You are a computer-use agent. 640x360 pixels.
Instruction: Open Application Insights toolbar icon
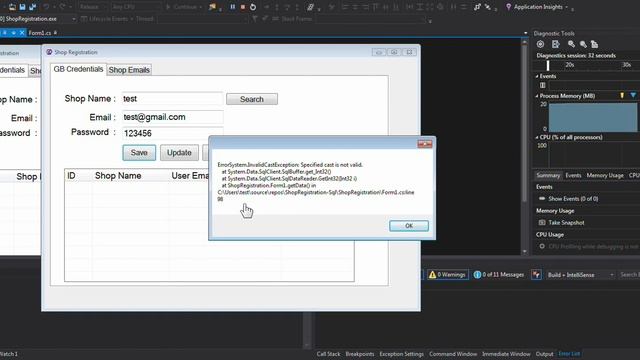point(509,7)
